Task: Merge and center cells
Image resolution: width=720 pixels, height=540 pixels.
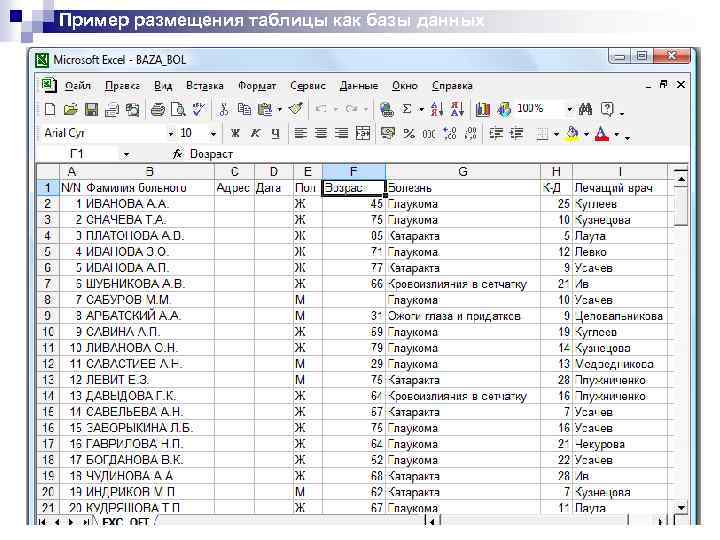Action: click(x=363, y=133)
